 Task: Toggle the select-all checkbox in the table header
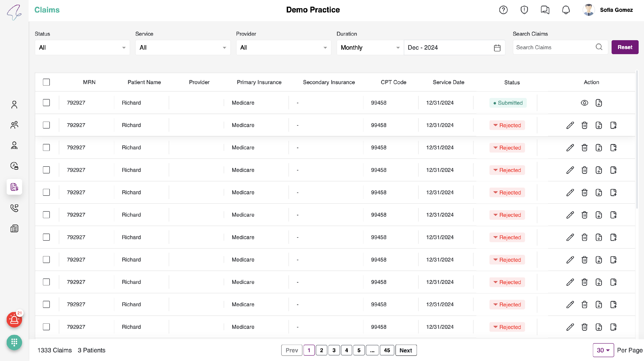coord(46,82)
